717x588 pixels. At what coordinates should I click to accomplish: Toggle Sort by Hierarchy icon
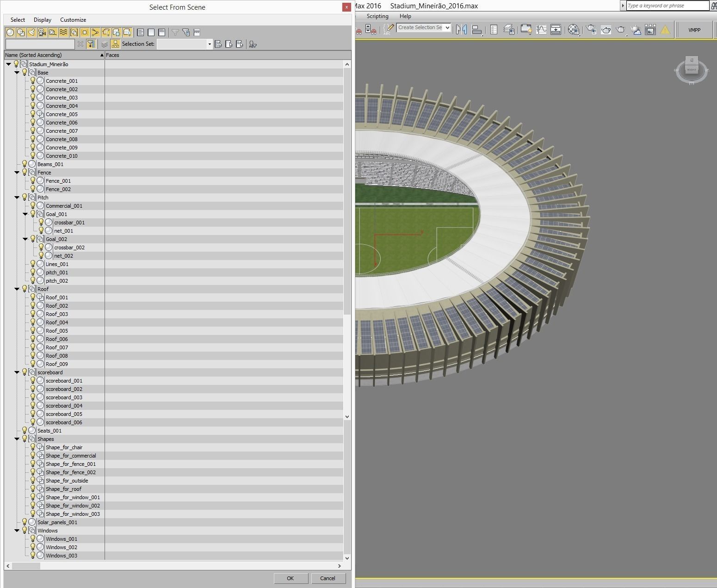coord(116,44)
